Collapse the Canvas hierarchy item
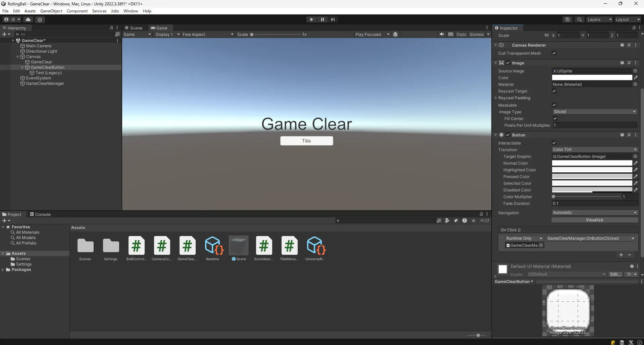This screenshot has height=345, width=644. (18, 57)
